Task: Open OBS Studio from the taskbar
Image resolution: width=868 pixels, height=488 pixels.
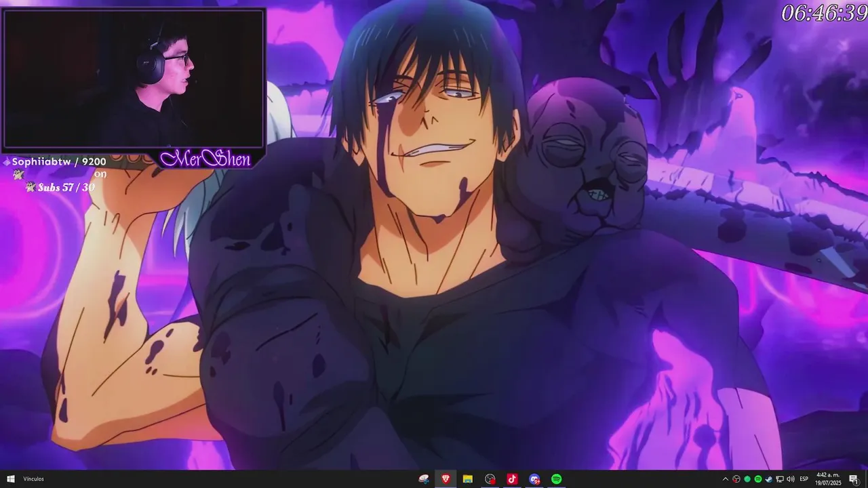Action: pos(490,479)
